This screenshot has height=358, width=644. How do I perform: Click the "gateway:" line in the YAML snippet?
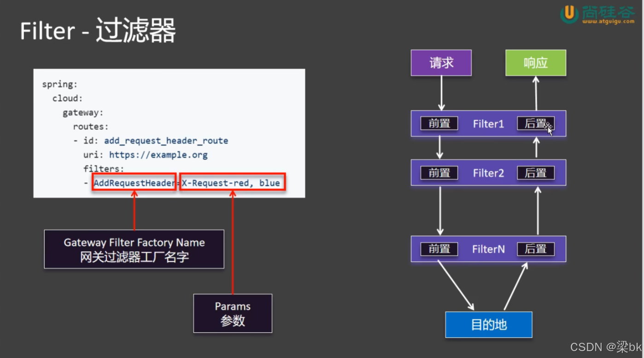(x=83, y=112)
